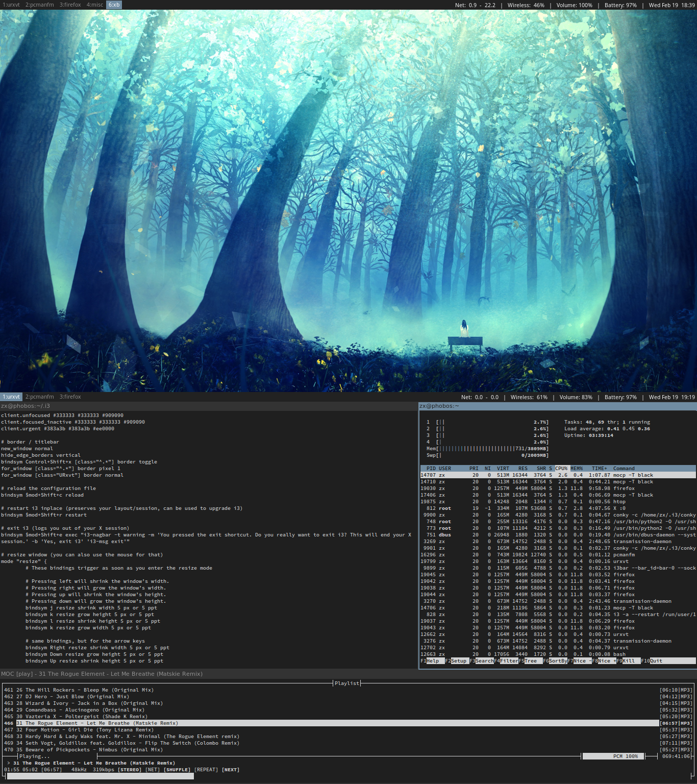697x784 pixels.
Task: Toggle MOC [NEXT] auto-next indicator
Action: click(231, 769)
